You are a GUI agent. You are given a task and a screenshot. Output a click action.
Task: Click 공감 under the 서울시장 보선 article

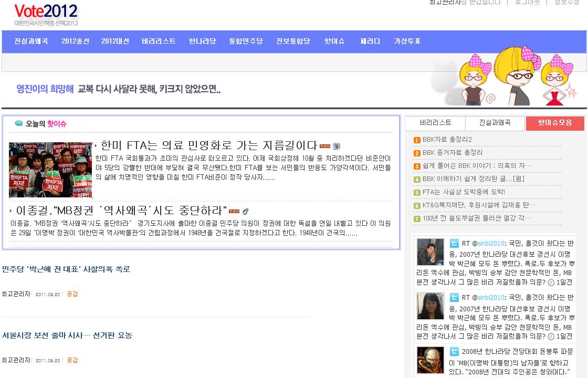pos(72,360)
